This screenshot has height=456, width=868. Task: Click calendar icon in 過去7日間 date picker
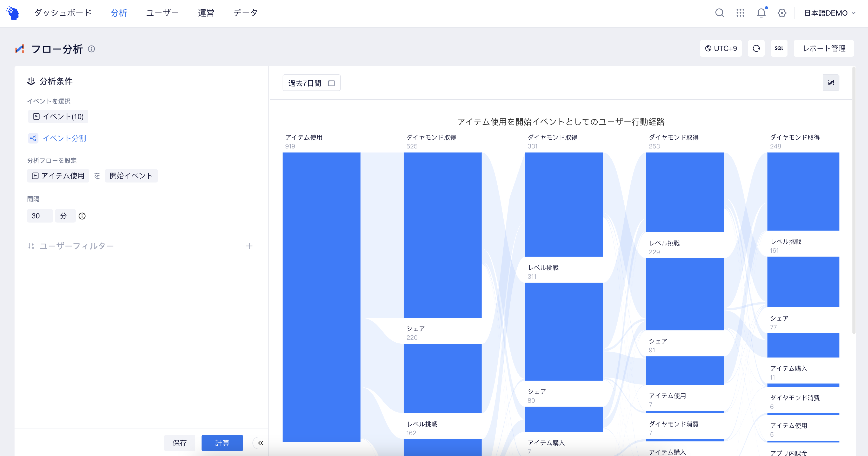(331, 83)
